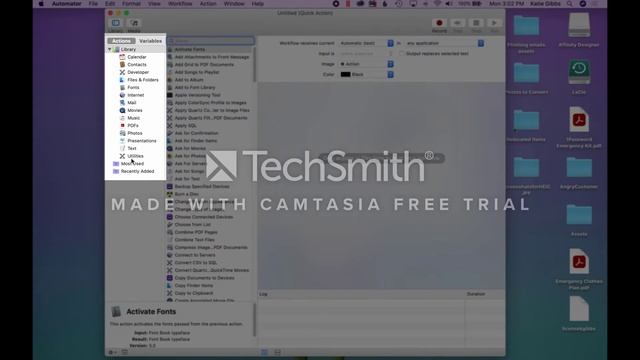Select Internet category icon in library
The width and height of the screenshot is (640, 360).
[122, 95]
